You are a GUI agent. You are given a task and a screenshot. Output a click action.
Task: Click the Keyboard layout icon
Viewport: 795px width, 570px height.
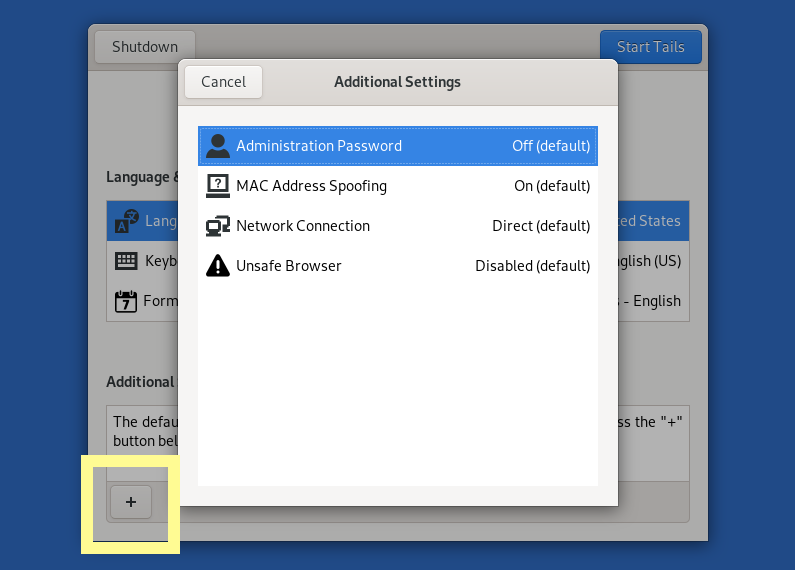[127, 261]
